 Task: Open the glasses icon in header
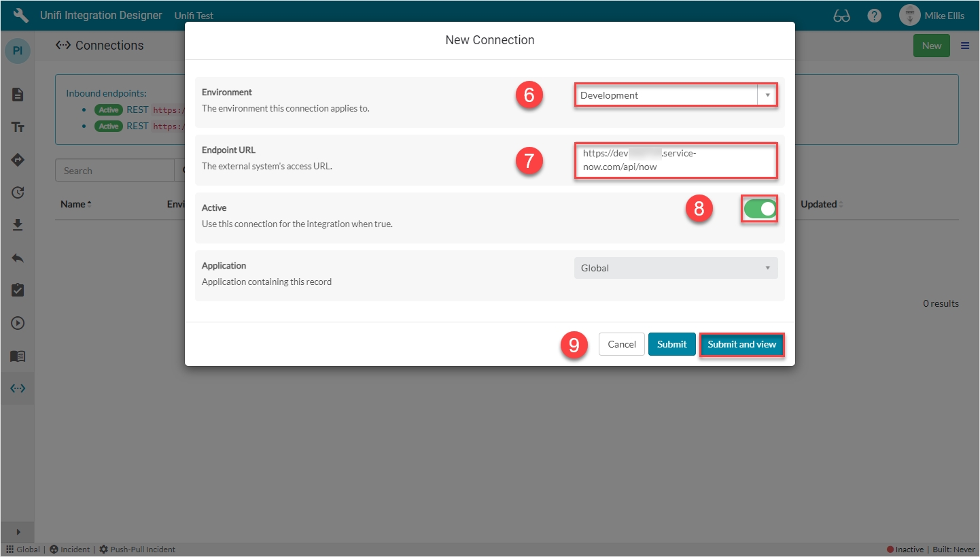(841, 16)
